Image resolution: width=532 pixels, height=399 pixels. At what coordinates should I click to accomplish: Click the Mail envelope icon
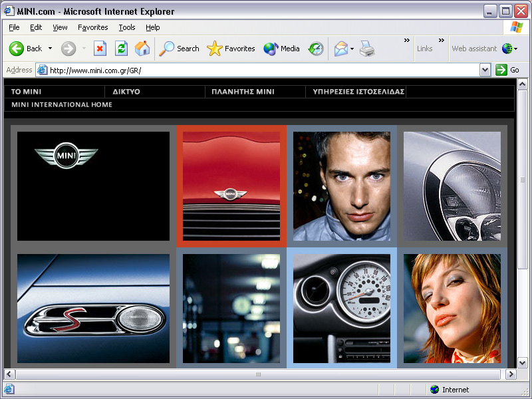pos(341,49)
